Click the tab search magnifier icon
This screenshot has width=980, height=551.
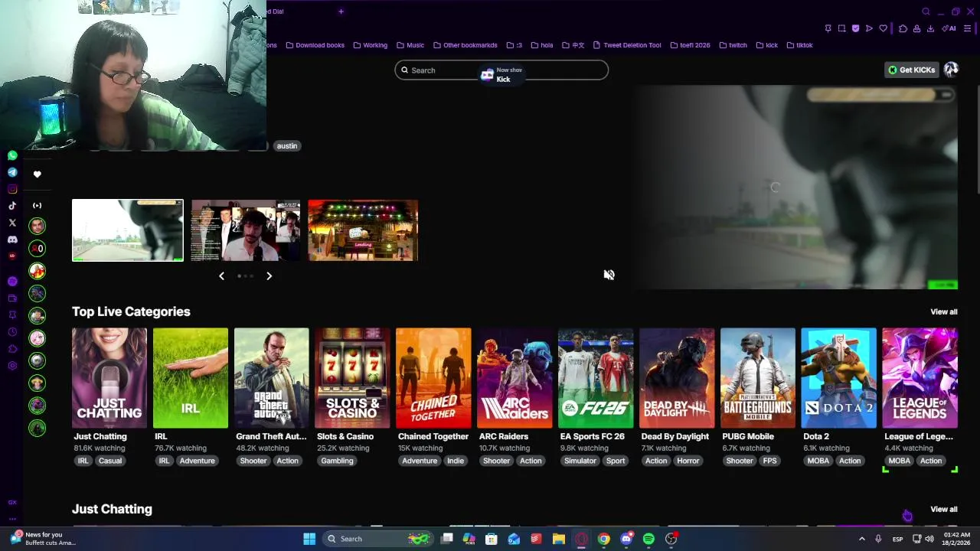[x=926, y=11]
